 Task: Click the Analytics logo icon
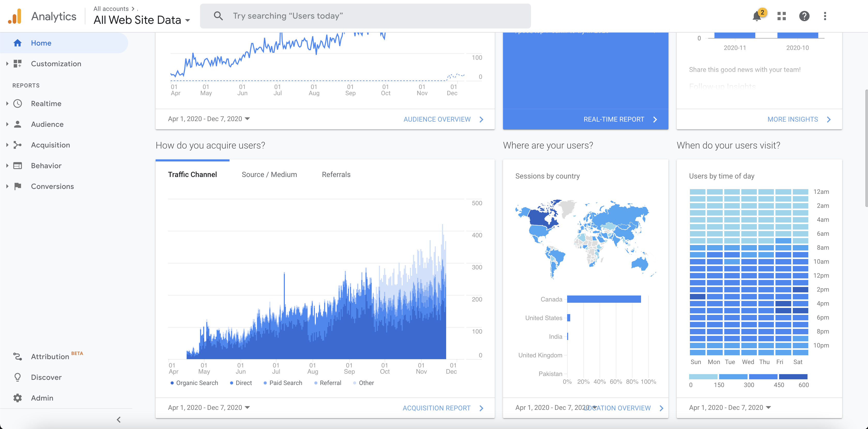pyautogui.click(x=15, y=16)
